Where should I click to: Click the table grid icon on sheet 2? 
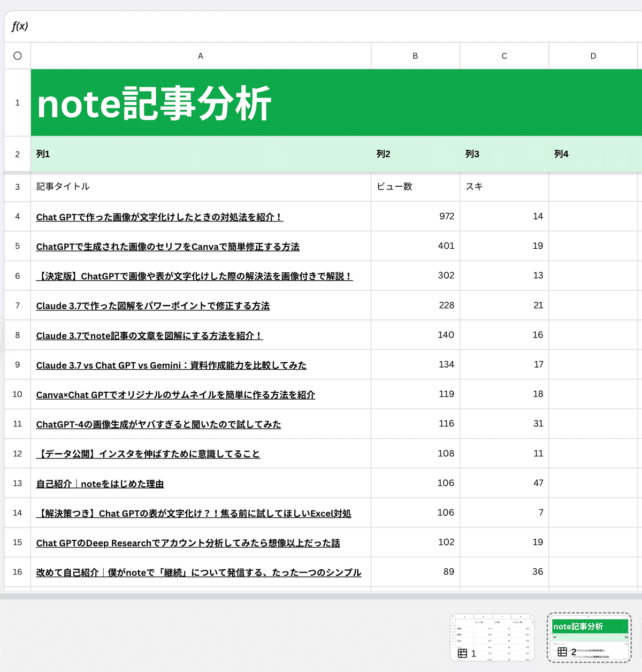pos(563,651)
